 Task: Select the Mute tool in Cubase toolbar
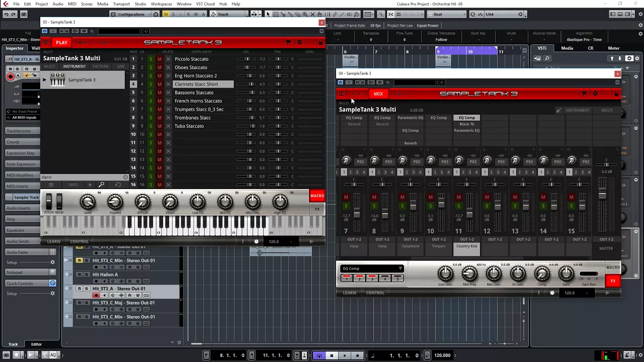click(x=312, y=14)
